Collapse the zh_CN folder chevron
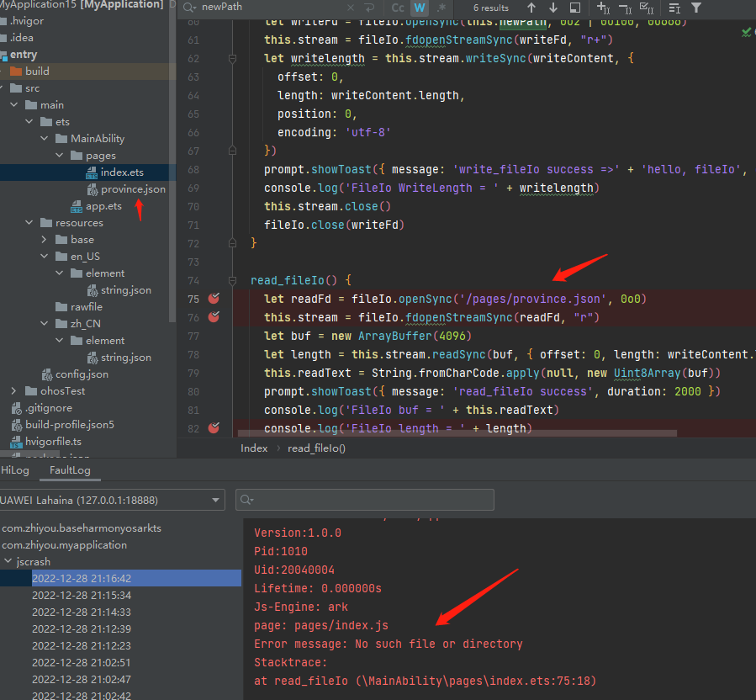This screenshot has height=700, width=756. tap(44, 323)
